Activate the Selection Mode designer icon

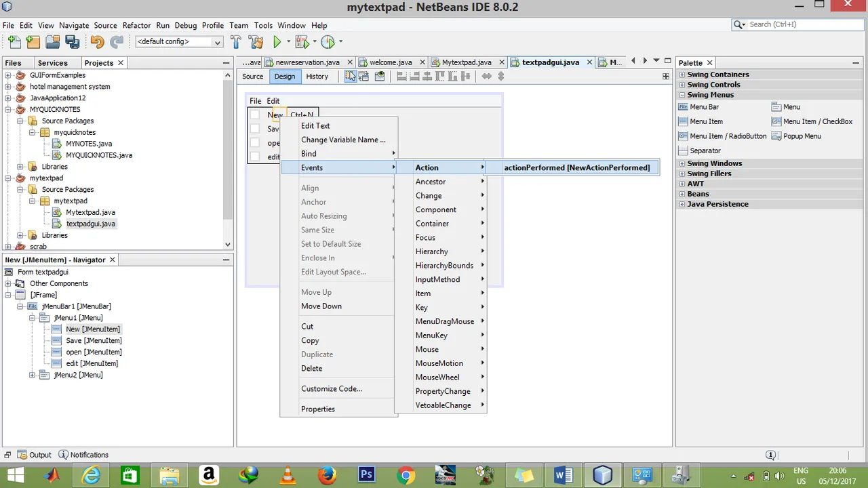(350, 76)
